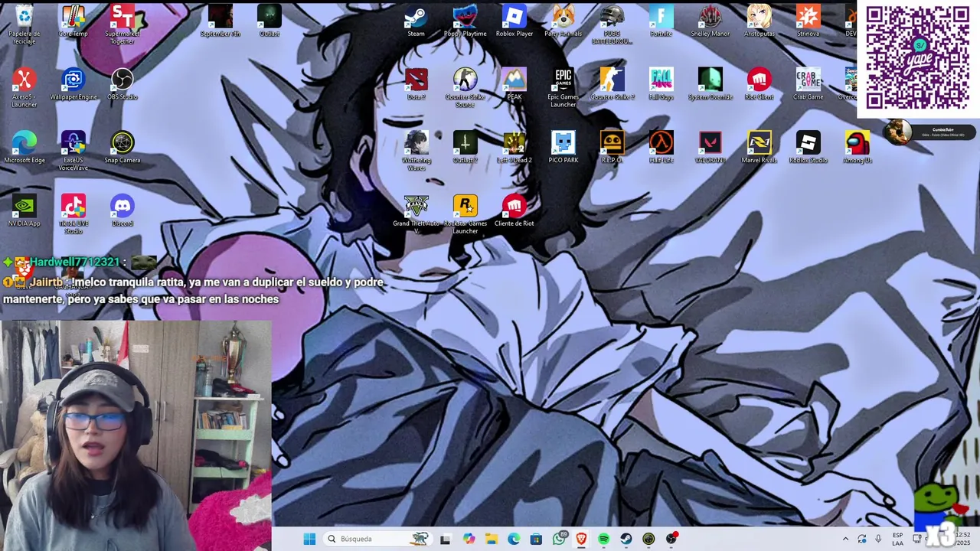
Task: Open the Supermarket Together shortcut
Action: point(122,24)
